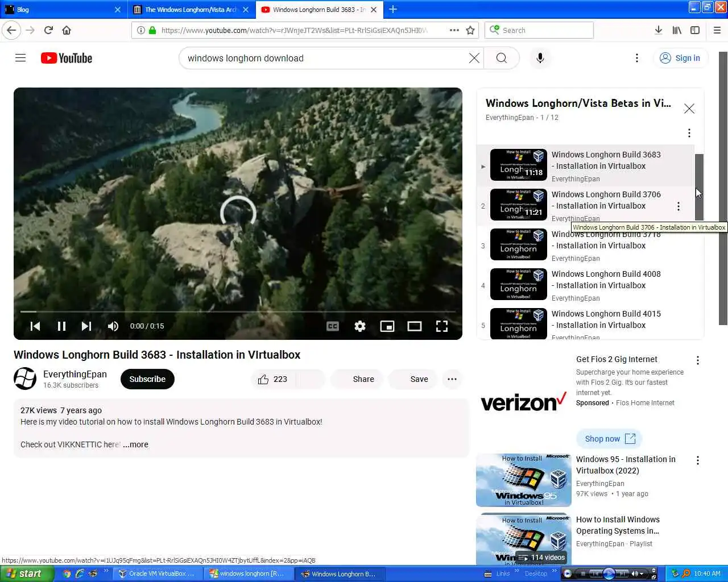Image resolution: width=728 pixels, height=582 pixels.
Task: Expand description with ...more
Action: point(135,444)
